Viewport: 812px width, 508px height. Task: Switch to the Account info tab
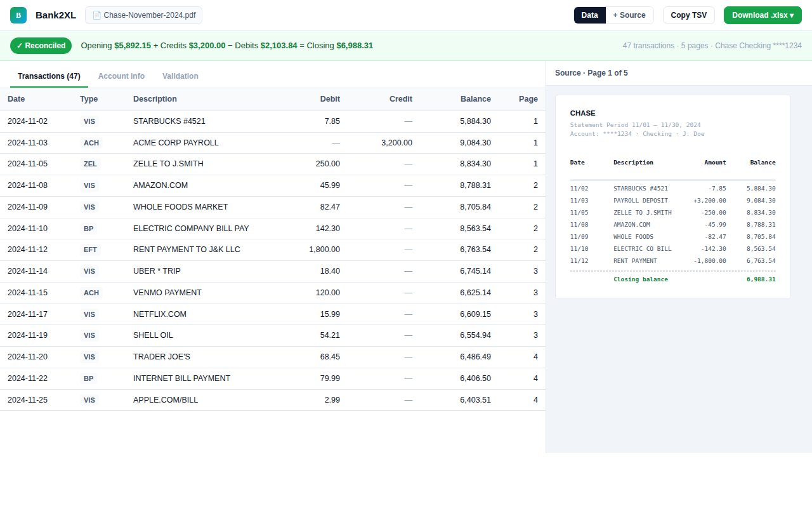tap(121, 76)
